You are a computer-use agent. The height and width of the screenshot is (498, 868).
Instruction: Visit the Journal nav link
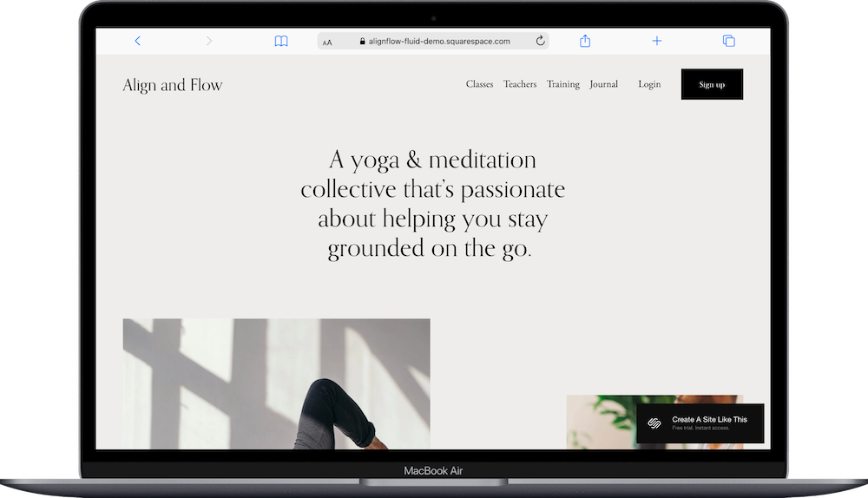click(603, 84)
